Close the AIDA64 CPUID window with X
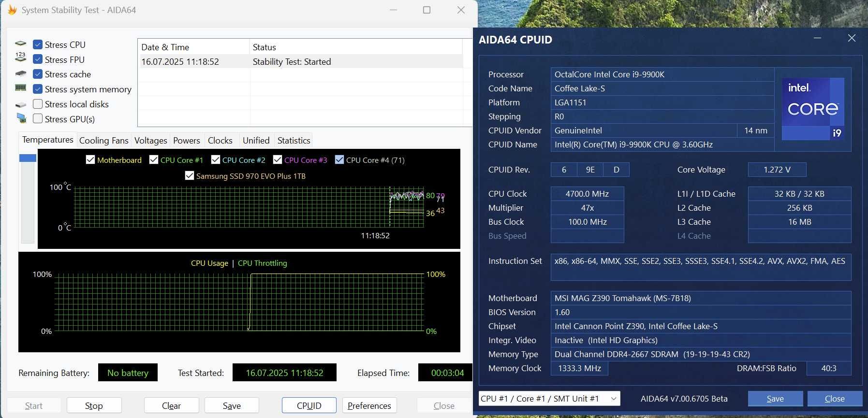Screen dimensions: 868x418 tap(852, 38)
